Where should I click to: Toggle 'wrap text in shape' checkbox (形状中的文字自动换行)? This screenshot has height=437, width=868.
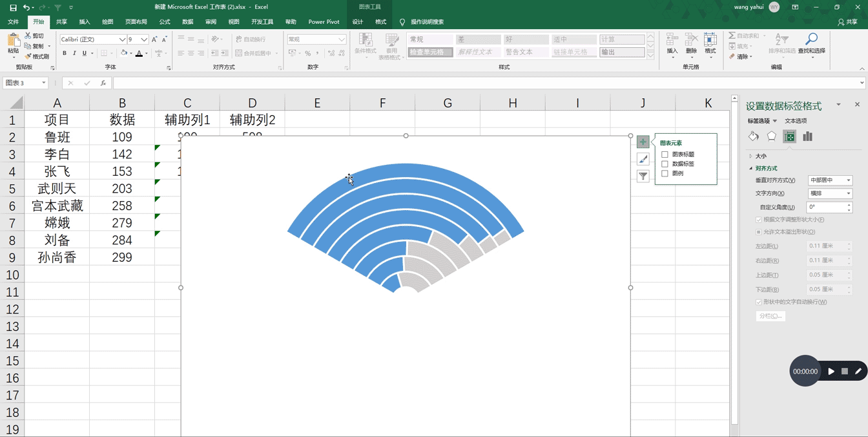[x=759, y=302]
